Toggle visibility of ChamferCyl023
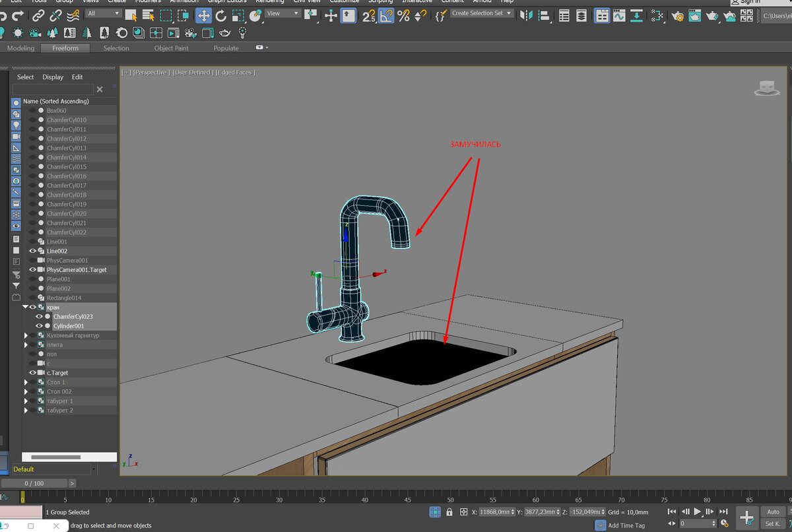The image size is (792, 532). coord(39,317)
